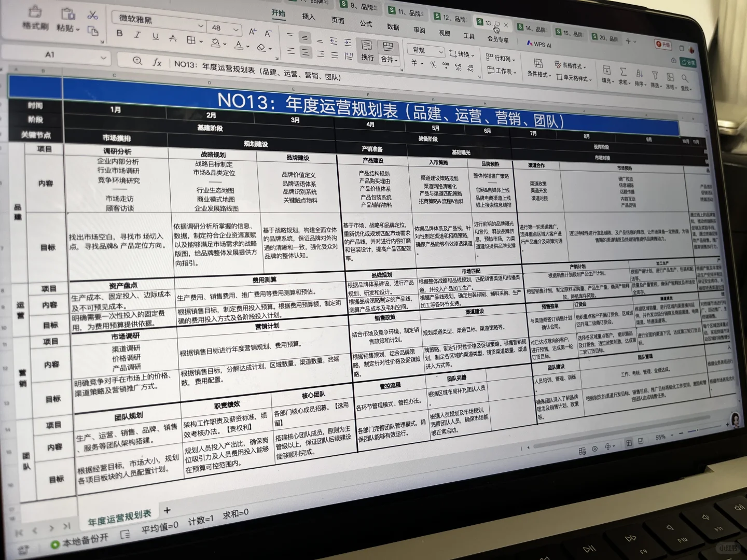Open the 行和列 rows and columns menu
747x560 pixels.
(501, 57)
